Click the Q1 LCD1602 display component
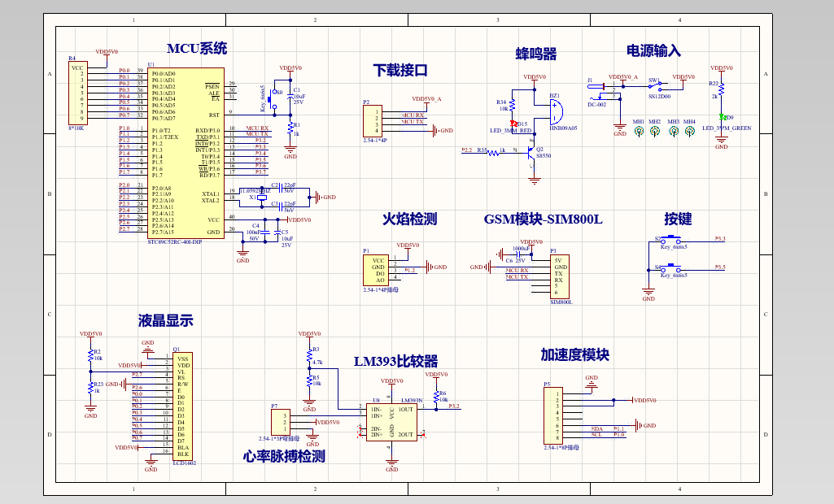 point(182,406)
